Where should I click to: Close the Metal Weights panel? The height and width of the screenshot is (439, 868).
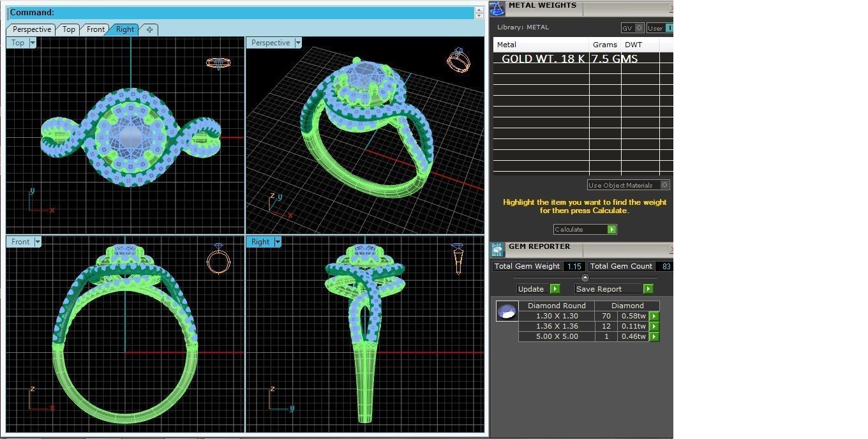[x=671, y=8]
